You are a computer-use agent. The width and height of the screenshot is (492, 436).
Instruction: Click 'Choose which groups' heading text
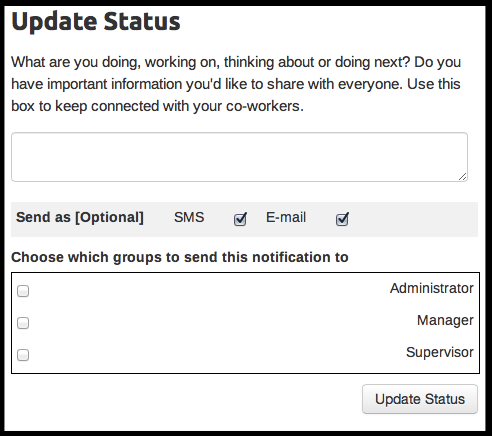coord(180,257)
